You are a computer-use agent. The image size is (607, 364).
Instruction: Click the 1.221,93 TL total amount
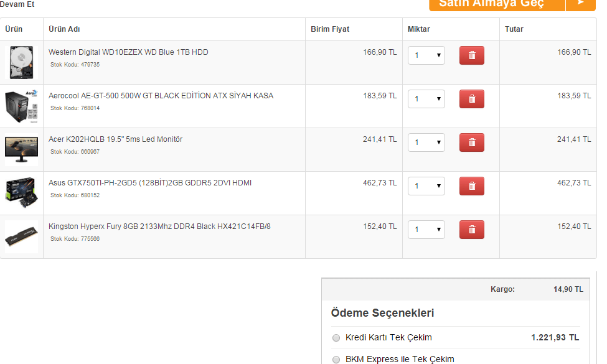click(x=555, y=338)
